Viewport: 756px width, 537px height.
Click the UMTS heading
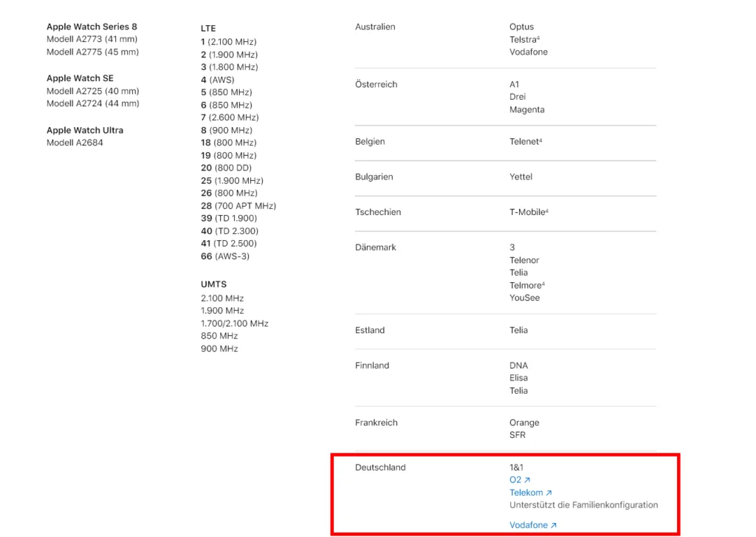(213, 284)
